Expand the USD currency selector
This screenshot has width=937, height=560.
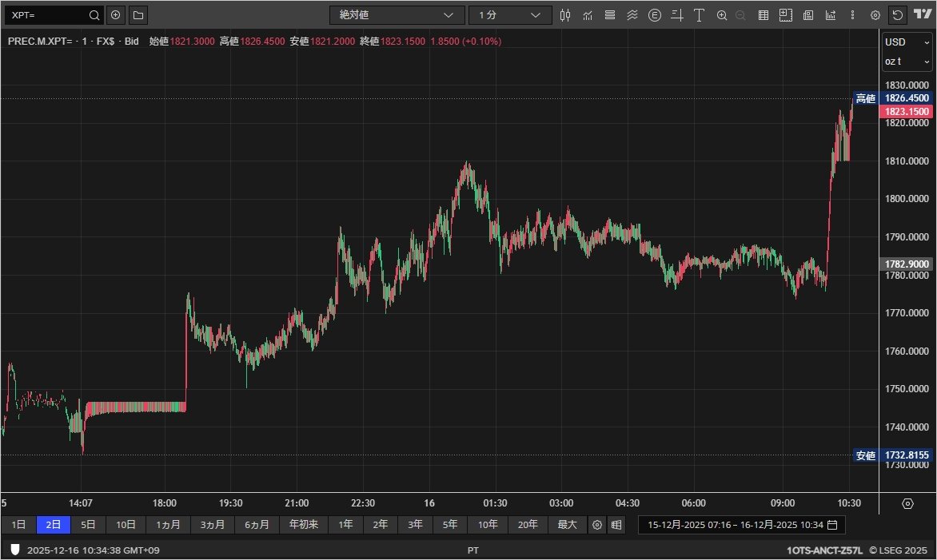point(907,42)
